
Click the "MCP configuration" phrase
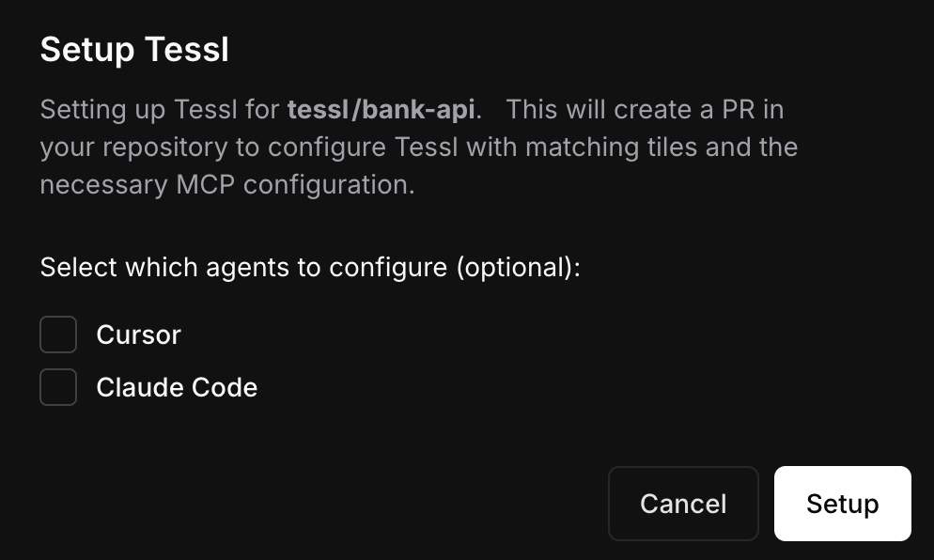(x=295, y=185)
